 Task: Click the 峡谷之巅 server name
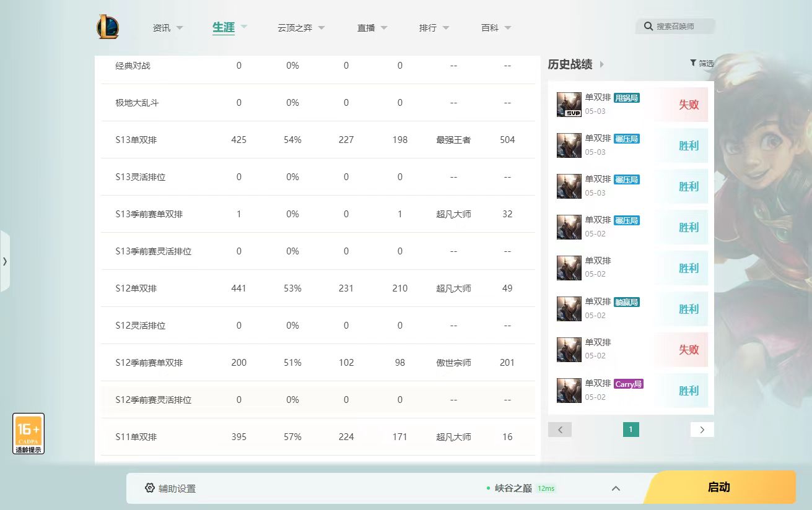point(513,488)
